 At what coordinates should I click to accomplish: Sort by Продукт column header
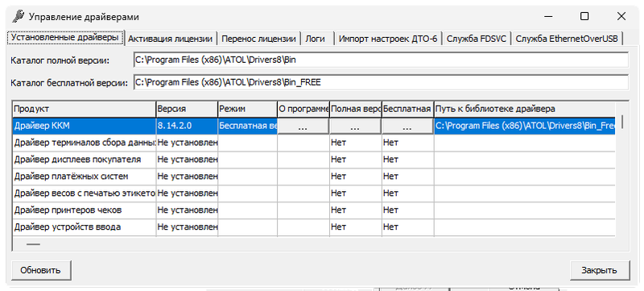tap(84, 109)
